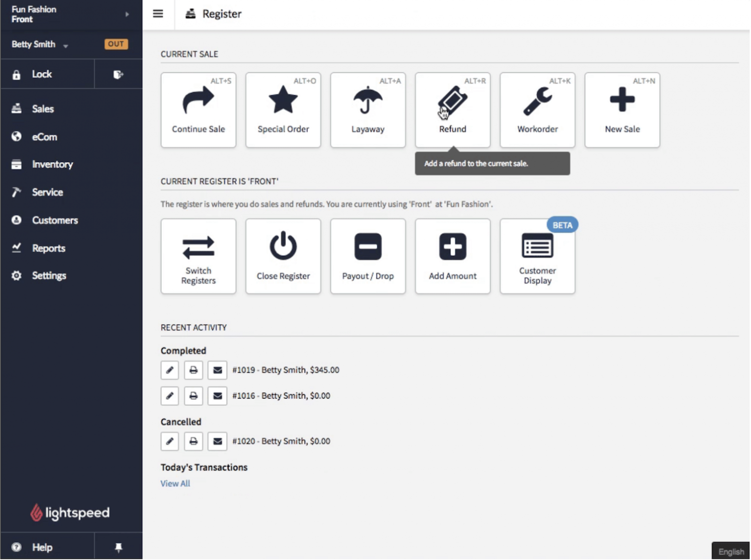Email receipt for sale #1016
Image resolution: width=751 pixels, height=560 pixels.
tap(217, 396)
